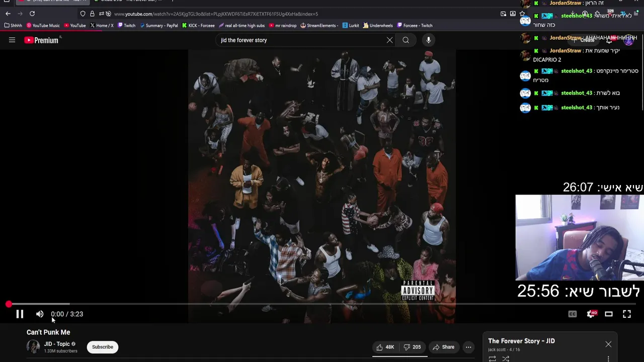Open the JID - Topic channel name link
644x362 pixels.
tap(57, 344)
